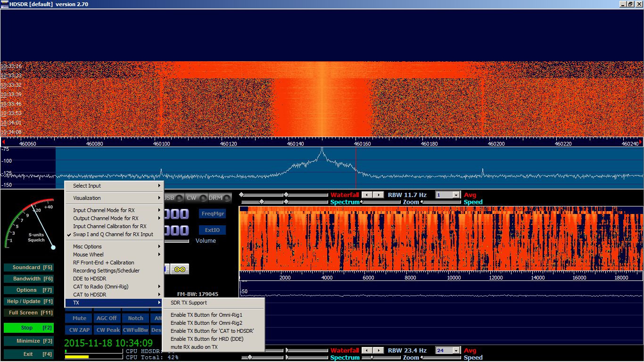Image resolution: width=644 pixels, height=362 pixels.
Task: Open the upper Avg dropdown showing 1
Action: click(x=456, y=195)
